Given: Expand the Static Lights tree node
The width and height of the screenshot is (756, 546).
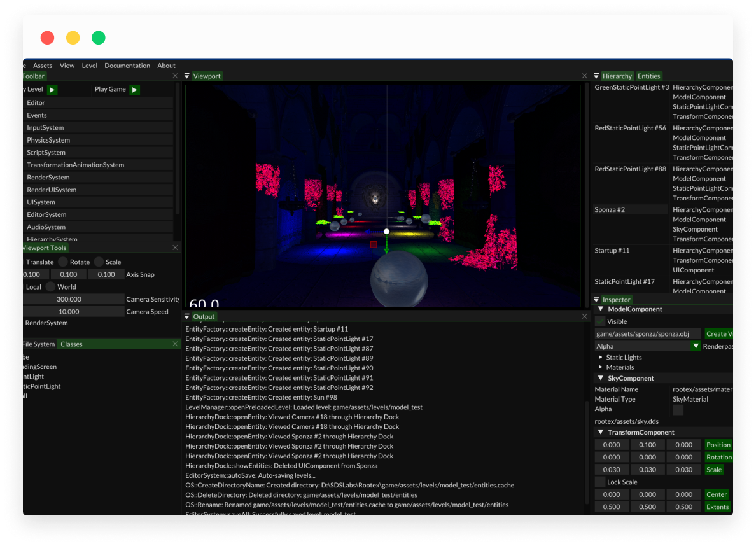Looking at the screenshot, I should click(601, 358).
